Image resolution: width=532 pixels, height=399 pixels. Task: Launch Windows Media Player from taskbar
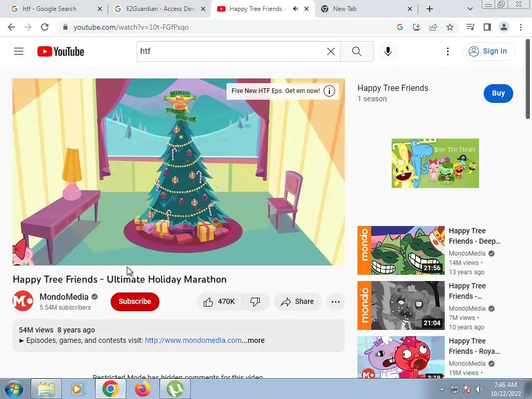tap(78, 389)
